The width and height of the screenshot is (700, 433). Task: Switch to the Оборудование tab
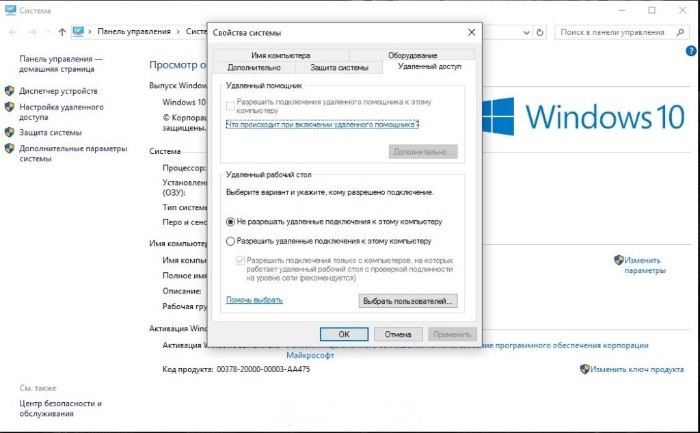click(x=412, y=55)
